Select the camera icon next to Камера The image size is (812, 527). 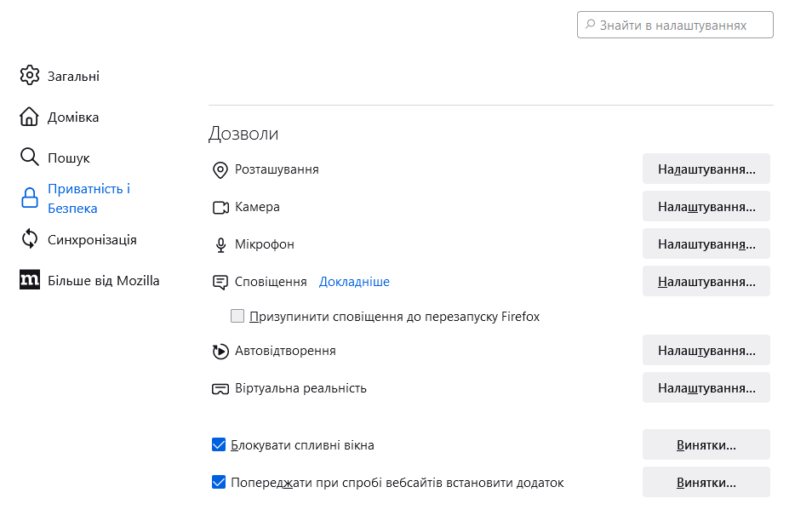click(x=220, y=206)
